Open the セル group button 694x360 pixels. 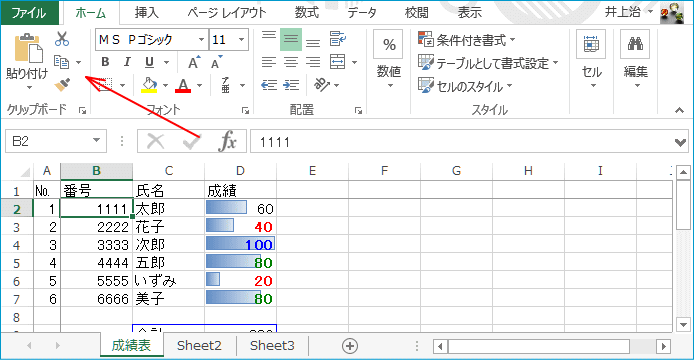pyautogui.click(x=591, y=60)
